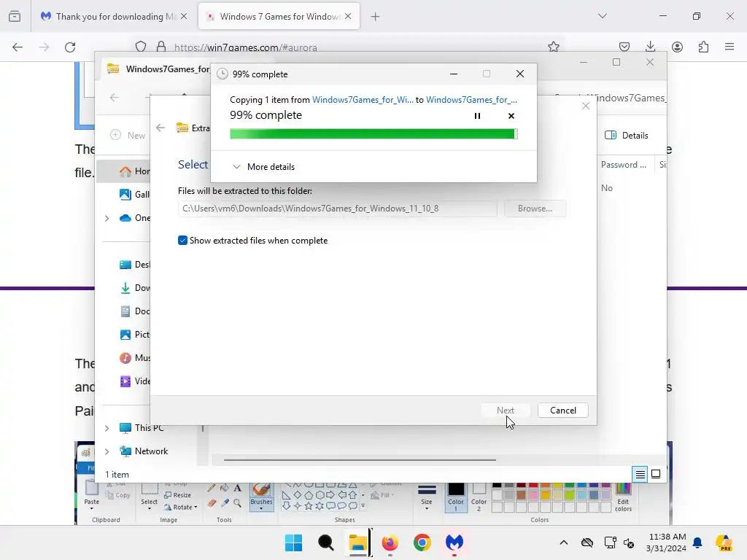Click New button in Explorer toolbar
The width and height of the screenshot is (747, 560).
pos(128,135)
